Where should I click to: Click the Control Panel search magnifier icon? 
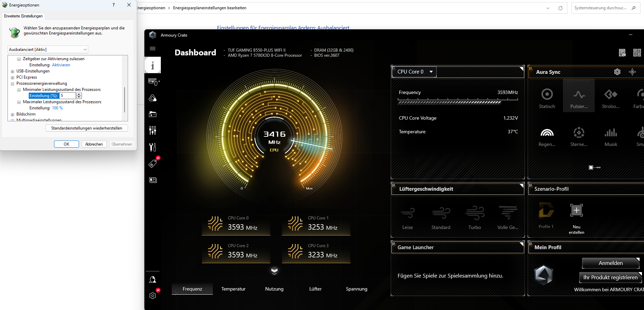(x=634, y=8)
